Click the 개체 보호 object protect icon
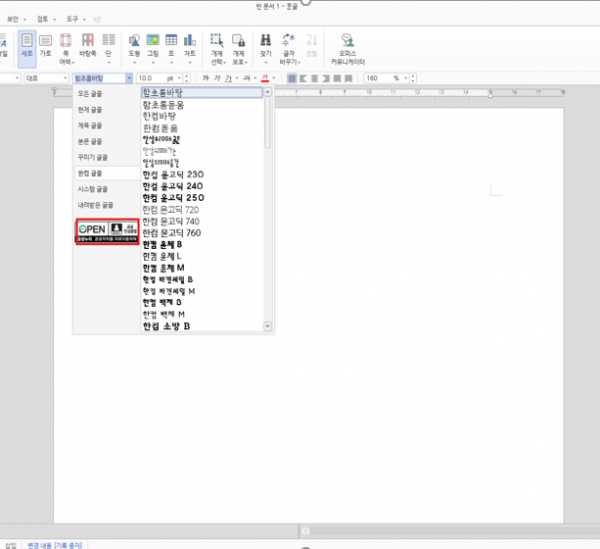The height and width of the screenshot is (549, 600). [x=240, y=49]
